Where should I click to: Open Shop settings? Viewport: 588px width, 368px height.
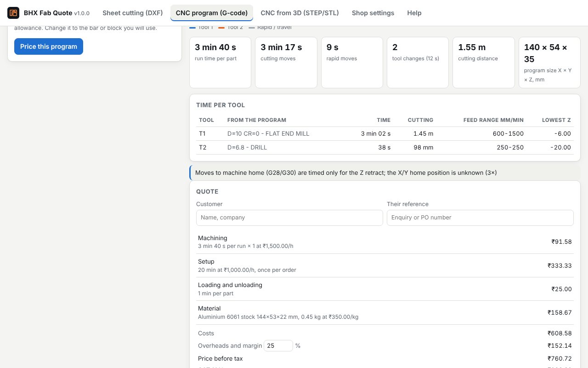click(373, 13)
